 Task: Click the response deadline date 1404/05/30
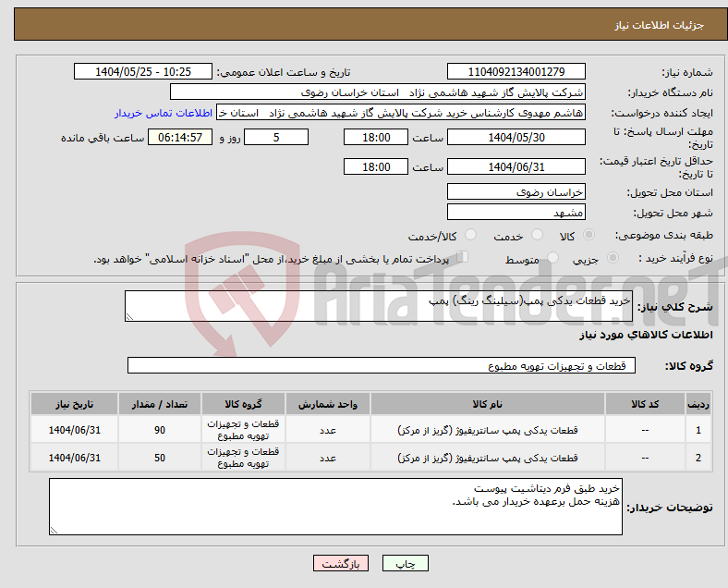(516, 137)
